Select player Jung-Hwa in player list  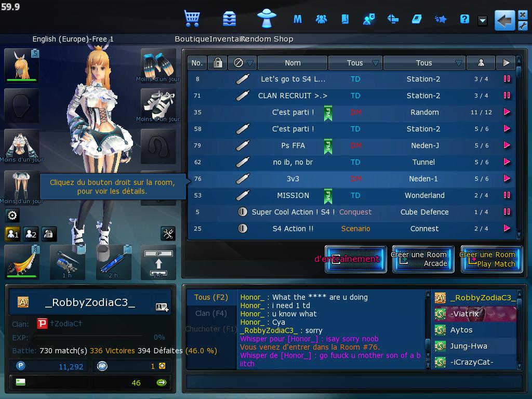pos(475,346)
